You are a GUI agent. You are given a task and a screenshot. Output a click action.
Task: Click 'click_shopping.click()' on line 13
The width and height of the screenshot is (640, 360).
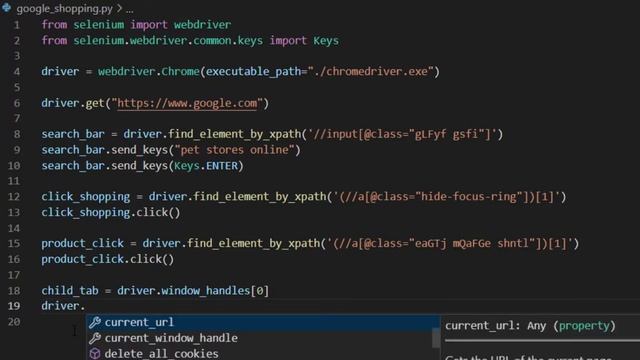pyautogui.click(x=111, y=213)
